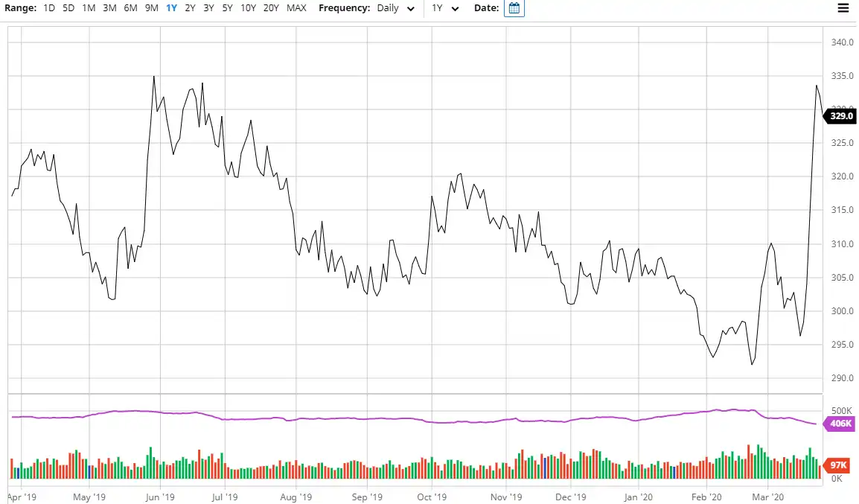Image resolution: width=859 pixels, height=504 pixels.
Task: Switch range to 5Y
Action: coord(227,8)
